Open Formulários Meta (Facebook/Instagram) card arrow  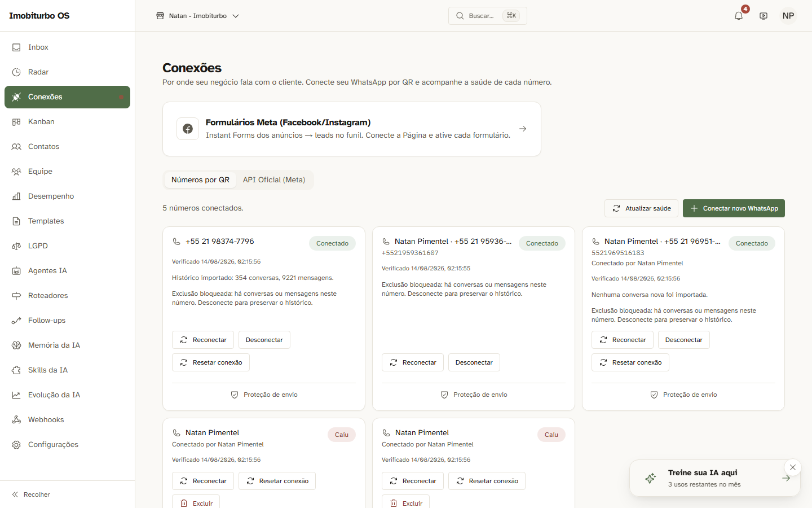point(523,129)
